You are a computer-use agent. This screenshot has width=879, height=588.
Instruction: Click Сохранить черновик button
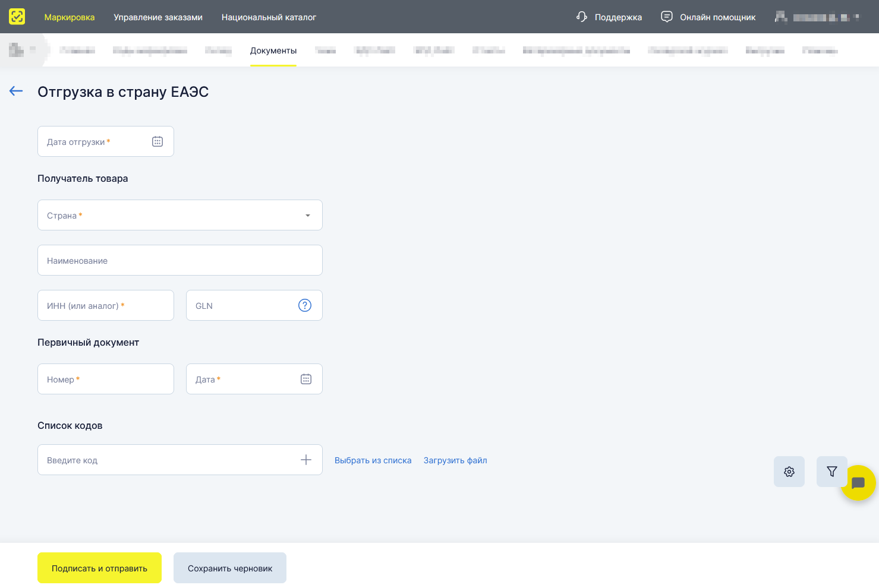pyautogui.click(x=230, y=568)
